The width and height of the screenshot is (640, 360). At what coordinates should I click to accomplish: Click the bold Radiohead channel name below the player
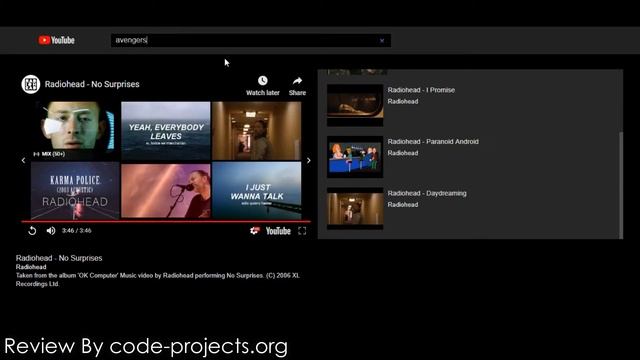point(31,267)
